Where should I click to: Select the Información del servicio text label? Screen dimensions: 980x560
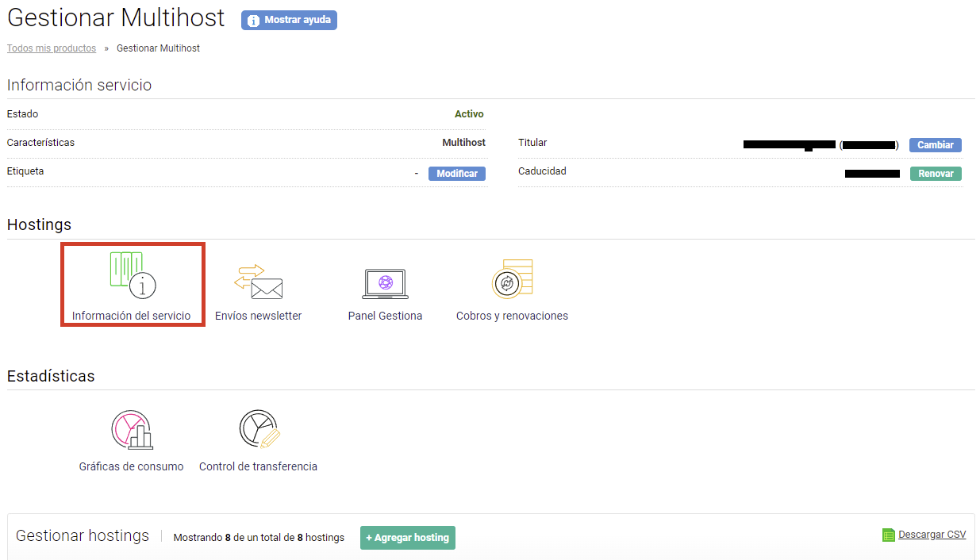pyautogui.click(x=132, y=316)
